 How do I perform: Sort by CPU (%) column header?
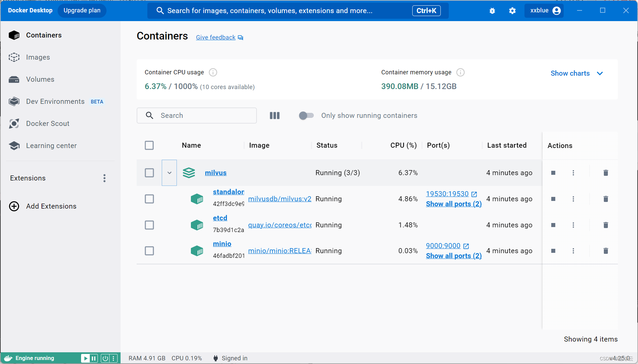(x=404, y=145)
